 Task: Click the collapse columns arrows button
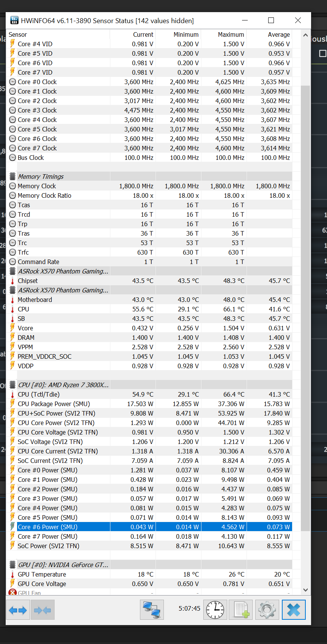click(x=42, y=610)
